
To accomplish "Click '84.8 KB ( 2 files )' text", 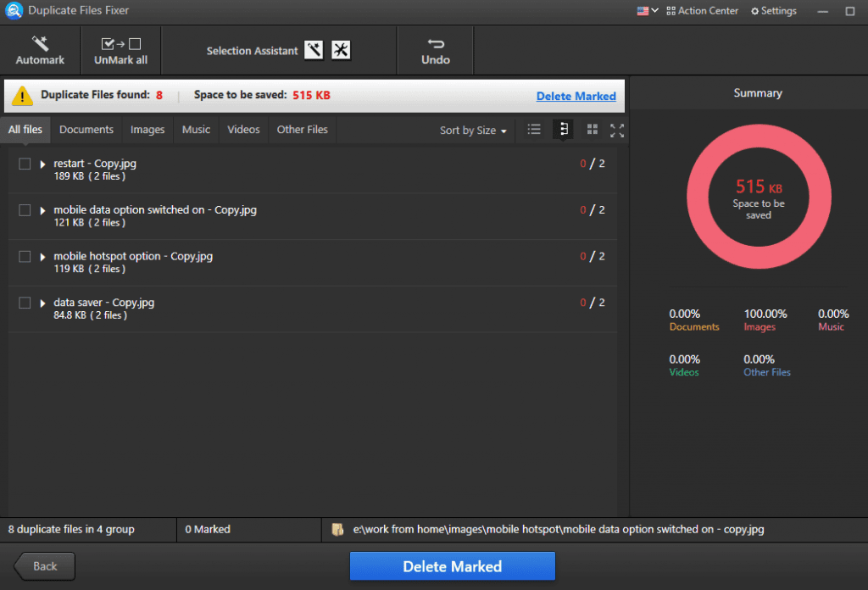I will pos(90,315).
